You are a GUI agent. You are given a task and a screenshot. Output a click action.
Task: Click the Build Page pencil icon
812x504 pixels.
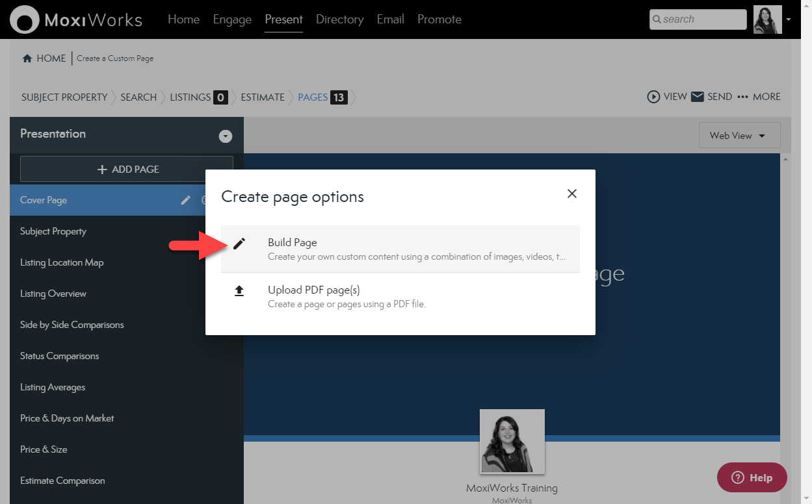tap(239, 244)
